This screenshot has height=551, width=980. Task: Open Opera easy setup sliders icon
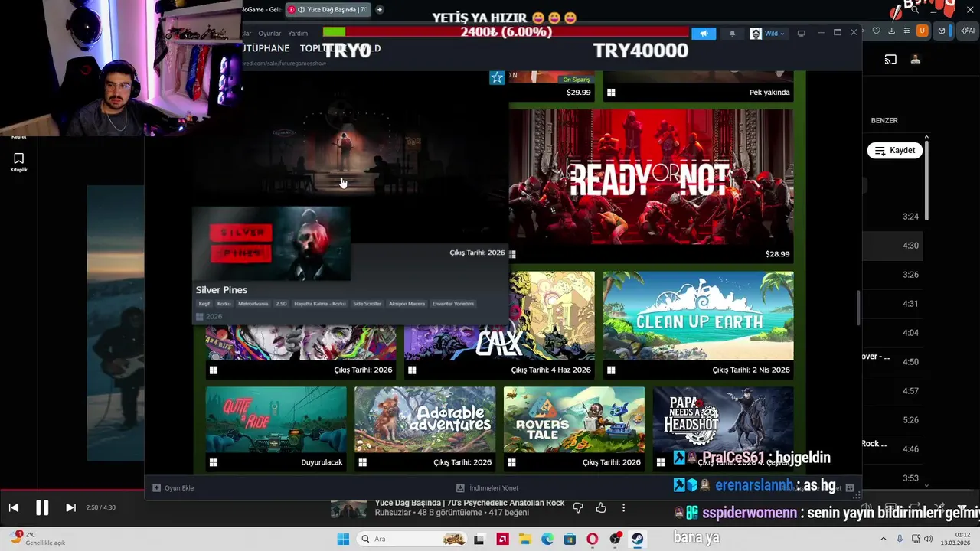[907, 31]
